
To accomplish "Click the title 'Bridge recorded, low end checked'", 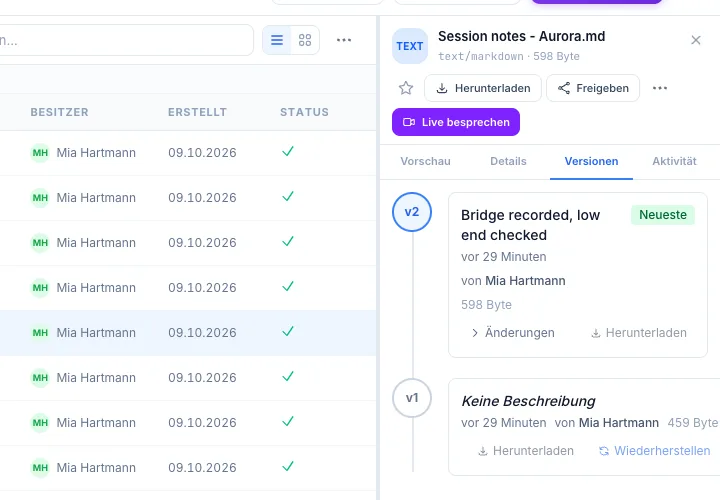I will click(x=530, y=225).
